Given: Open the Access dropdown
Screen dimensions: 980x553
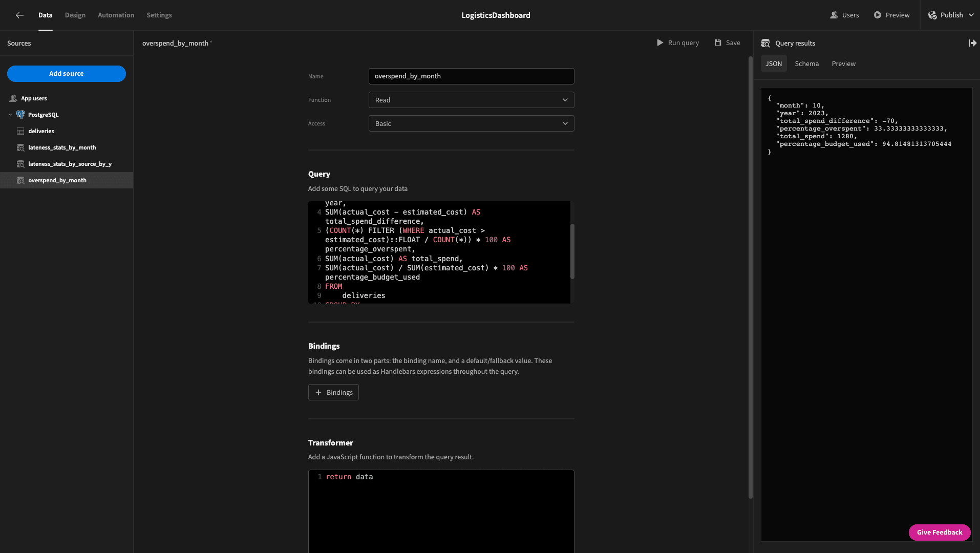Looking at the screenshot, I should tap(471, 123).
